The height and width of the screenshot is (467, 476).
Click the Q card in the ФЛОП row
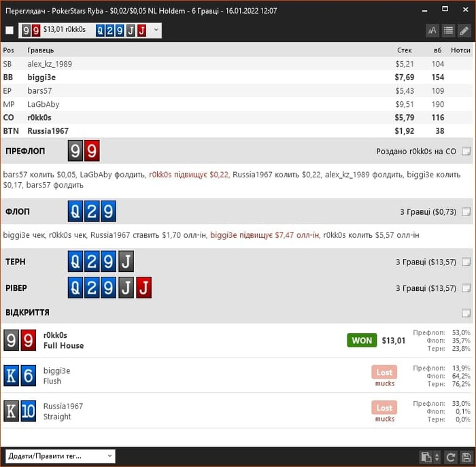(75, 211)
